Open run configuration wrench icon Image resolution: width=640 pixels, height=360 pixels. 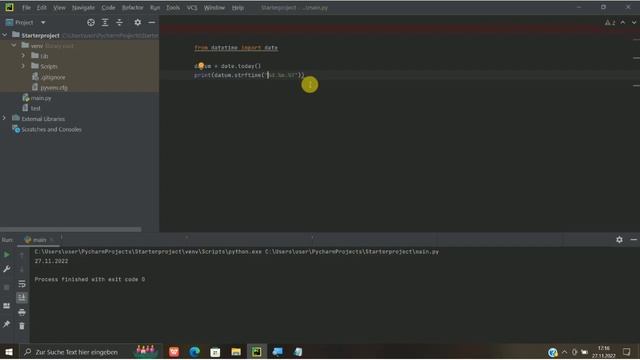7,269
